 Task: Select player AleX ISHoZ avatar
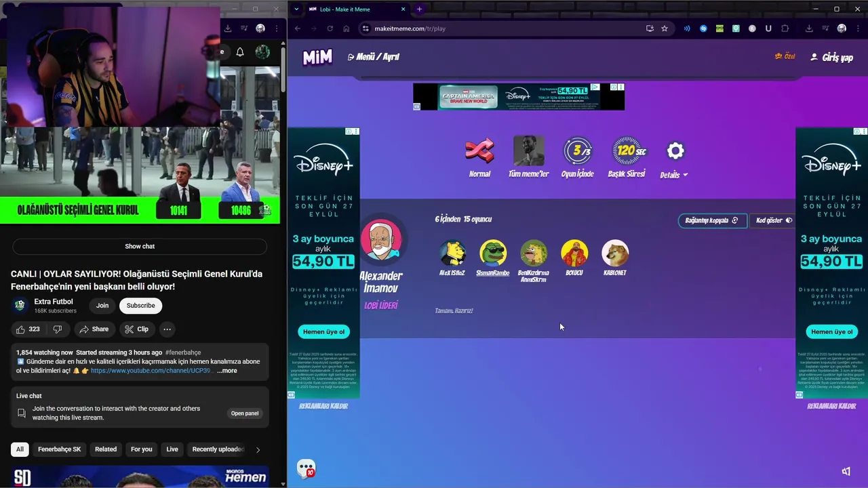click(x=452, y=253)
